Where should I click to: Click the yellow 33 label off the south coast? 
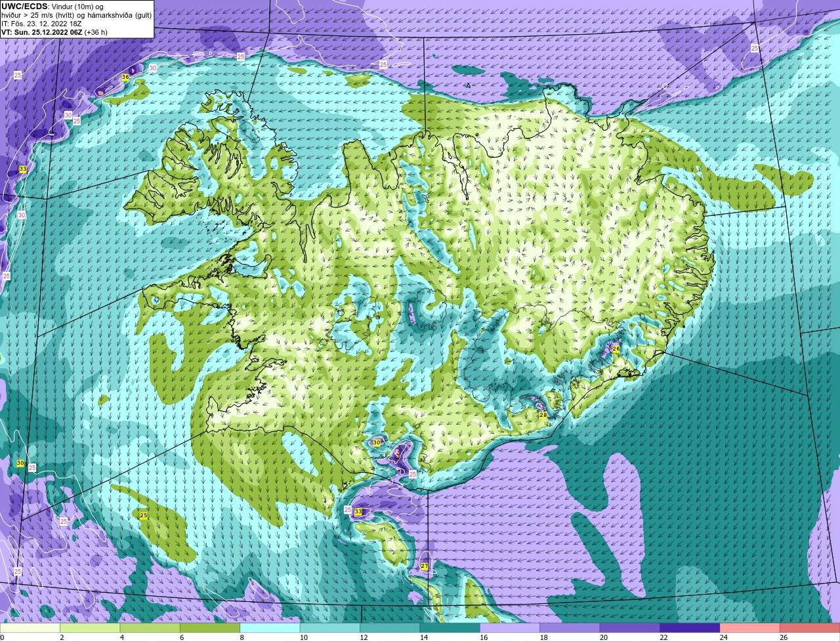point(358,511)
